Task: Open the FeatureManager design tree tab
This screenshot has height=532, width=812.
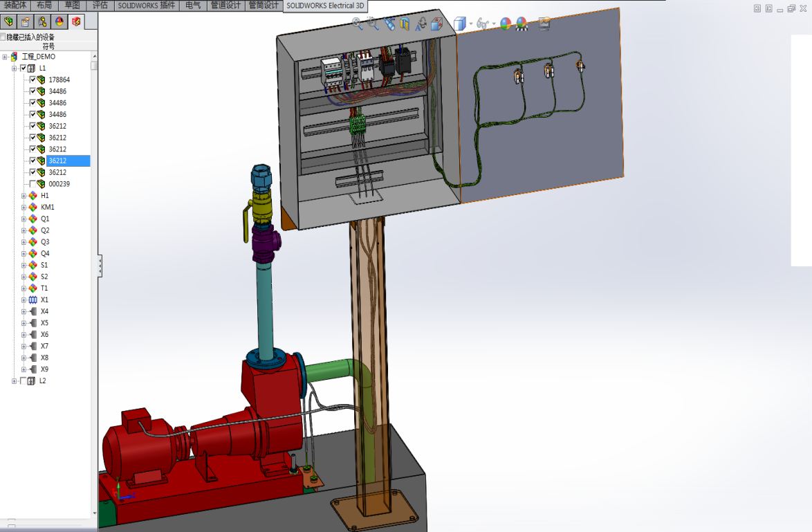Action: pos(8,21)
